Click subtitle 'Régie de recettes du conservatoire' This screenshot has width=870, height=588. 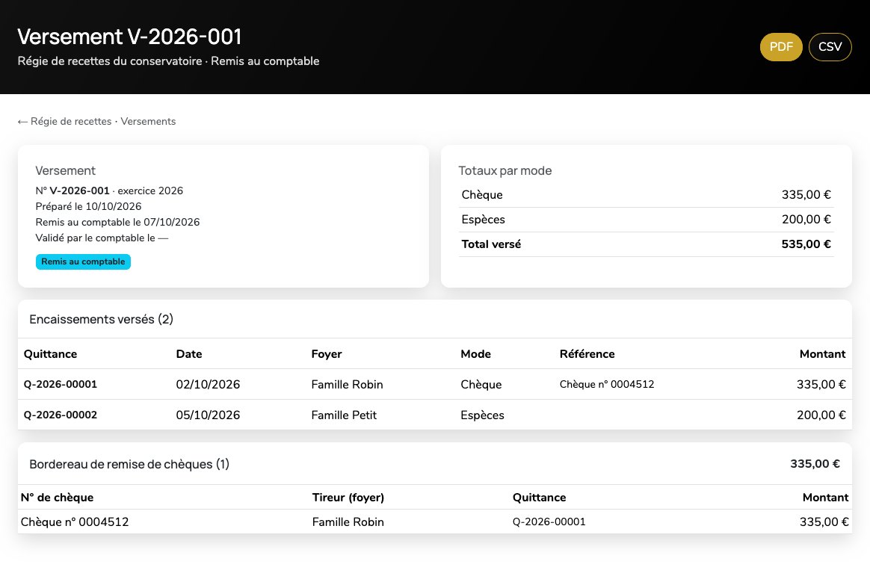click(x=110, y=61)
